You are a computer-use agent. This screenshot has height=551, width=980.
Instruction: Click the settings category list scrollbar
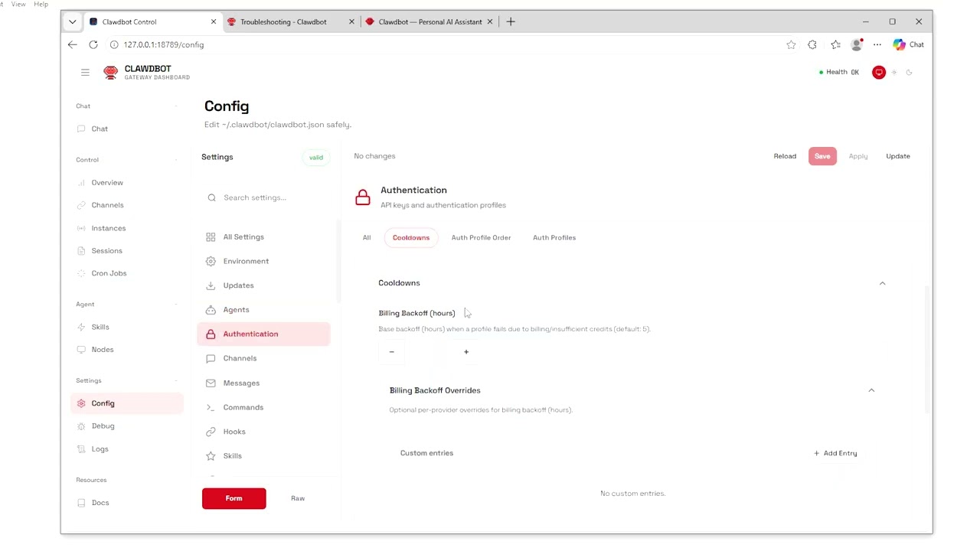338,261
